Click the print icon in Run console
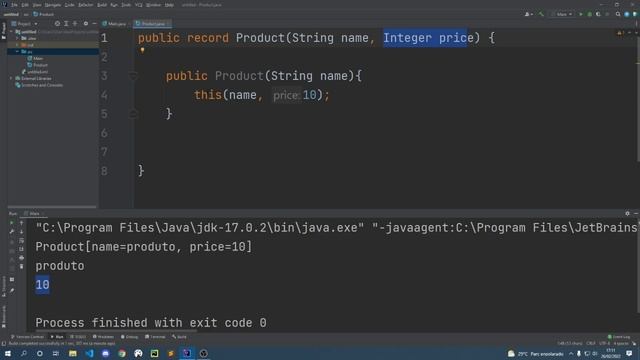The width and height of the screenshot is (640, 360). 21,258
